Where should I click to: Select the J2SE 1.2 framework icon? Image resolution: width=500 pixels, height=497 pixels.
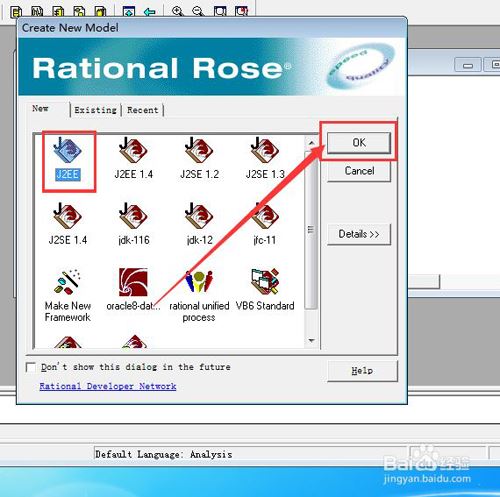point(199,150)
